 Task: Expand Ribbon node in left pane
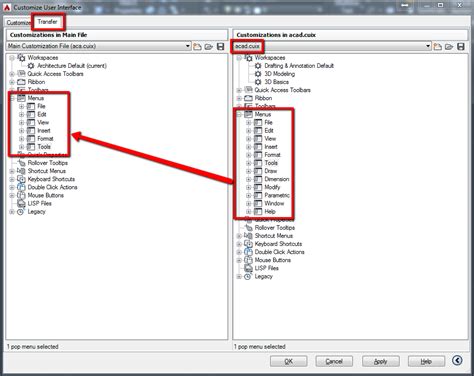coord(12,82)
